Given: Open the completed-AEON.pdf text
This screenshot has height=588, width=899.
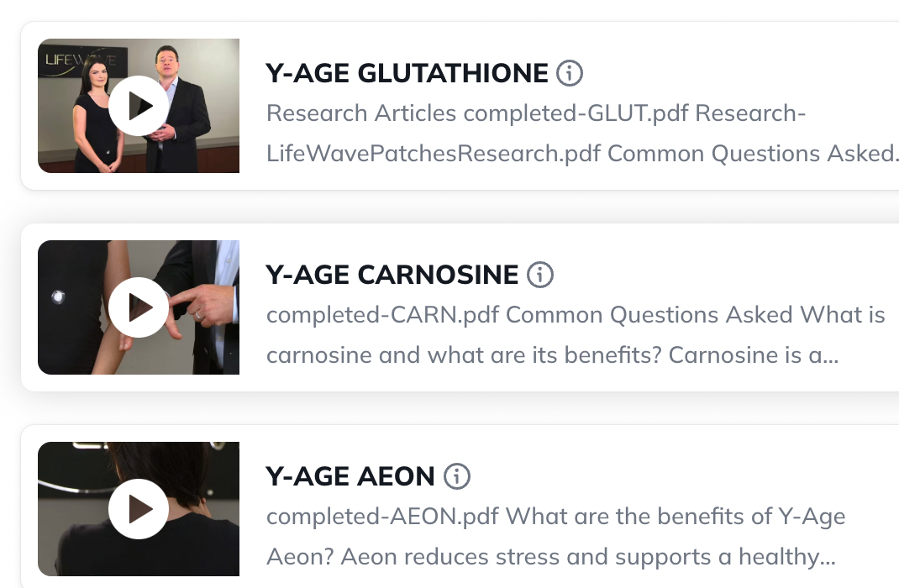Looking at the screenshot, I should [x=382, y=517].
